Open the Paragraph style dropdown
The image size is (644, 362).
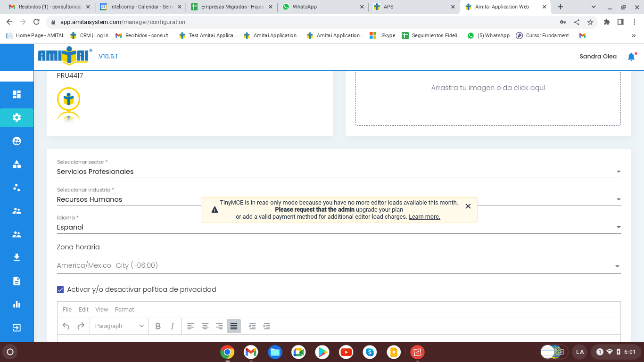click(119, 326)
